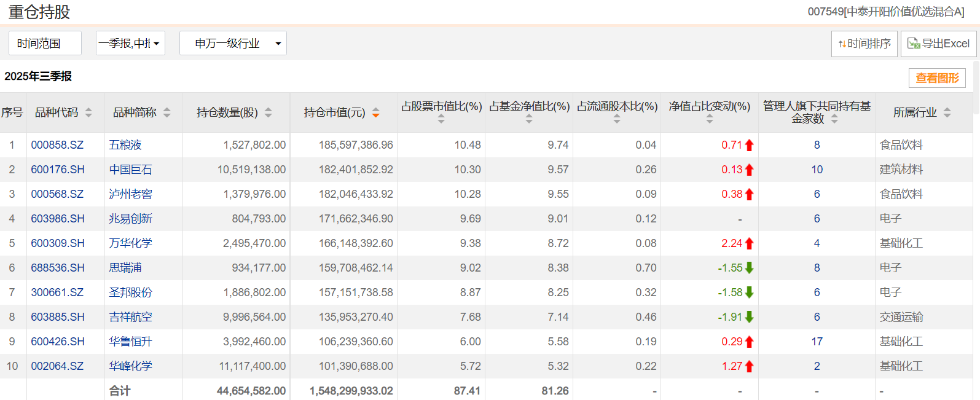Open stock code 603986.SH link
980x400 pixels.
pos(58,219)
